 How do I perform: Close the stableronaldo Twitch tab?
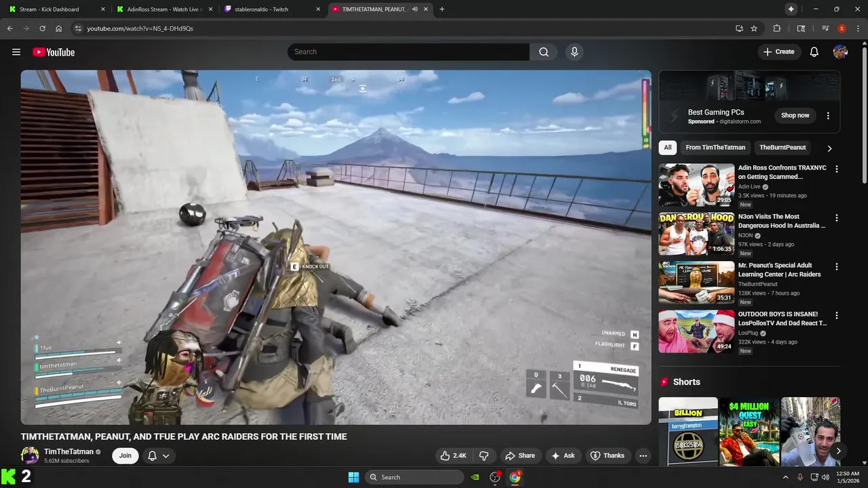(319, 9)
